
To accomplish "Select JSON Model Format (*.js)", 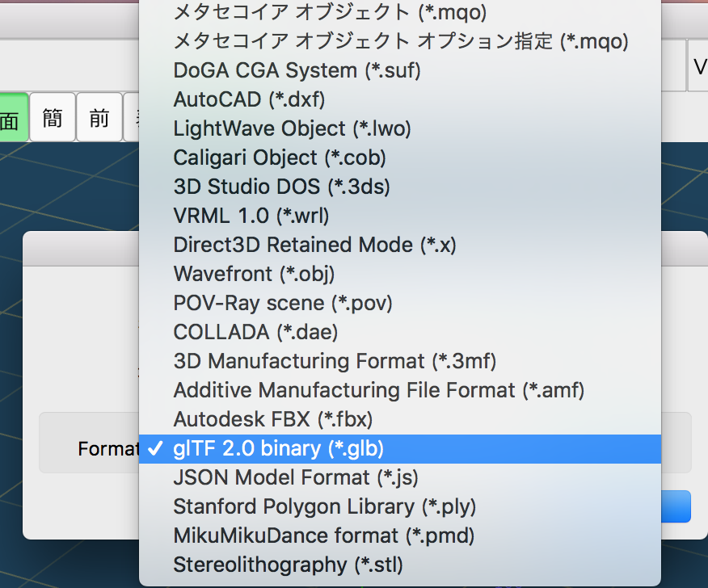I will pos(400,477).
